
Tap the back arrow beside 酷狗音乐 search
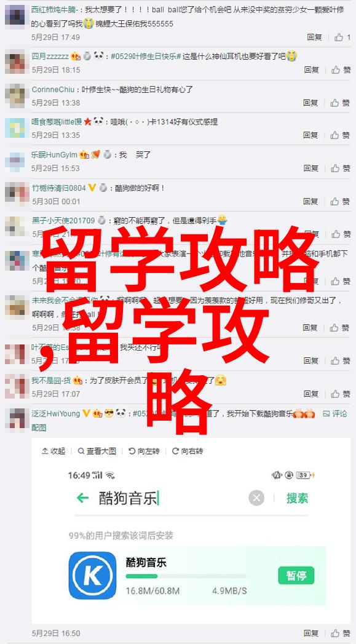click(82, 498)
